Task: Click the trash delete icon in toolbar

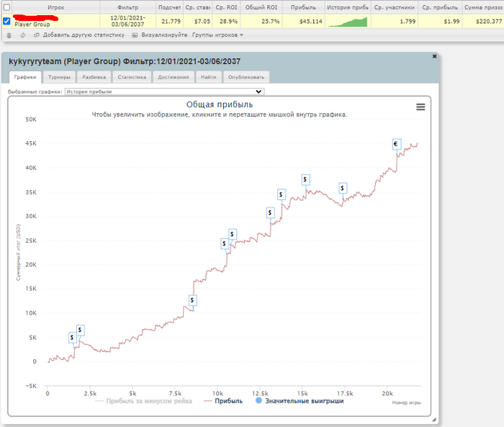Action: pos(9,35)
